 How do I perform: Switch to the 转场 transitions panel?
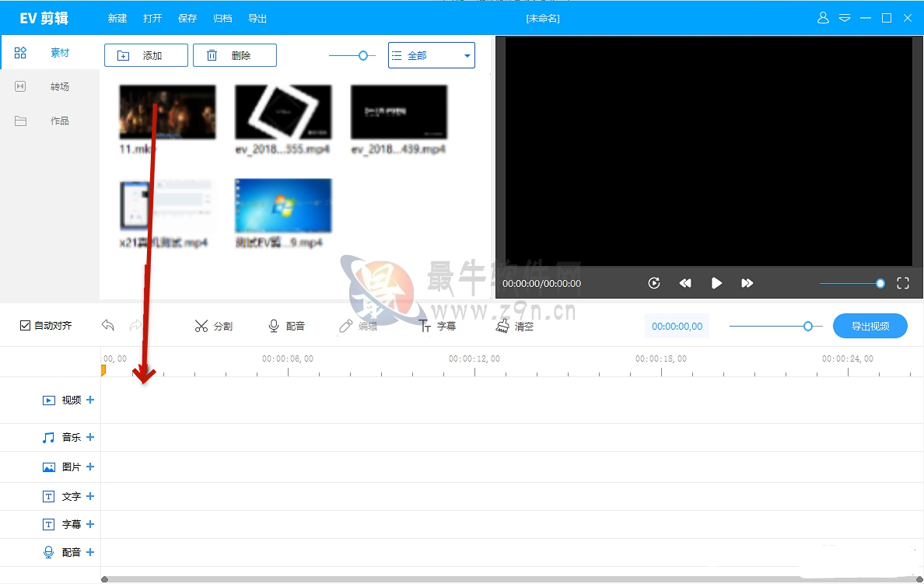tap(50, 86)
